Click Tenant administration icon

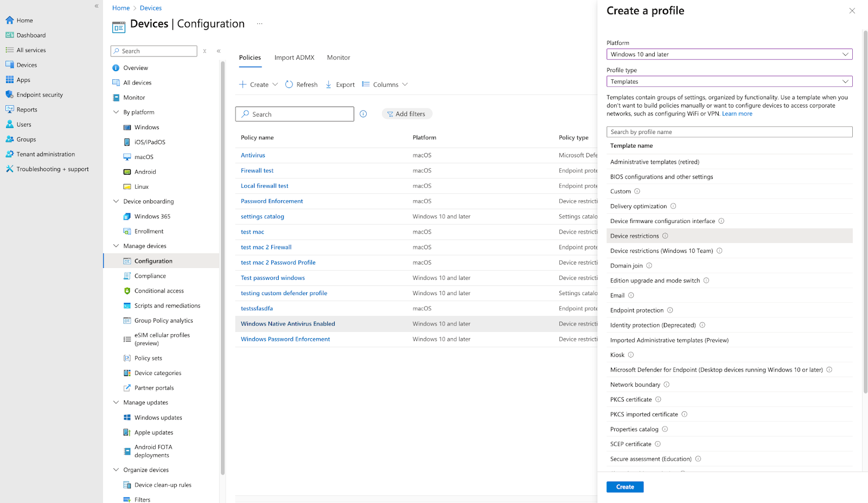[x=10, y=154]
